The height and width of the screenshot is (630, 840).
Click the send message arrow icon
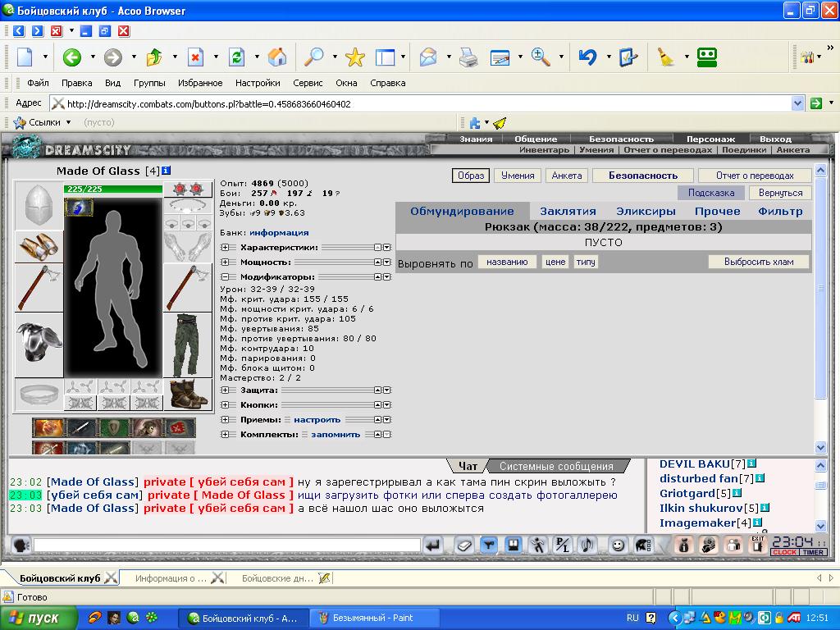[x=432, y=546]
